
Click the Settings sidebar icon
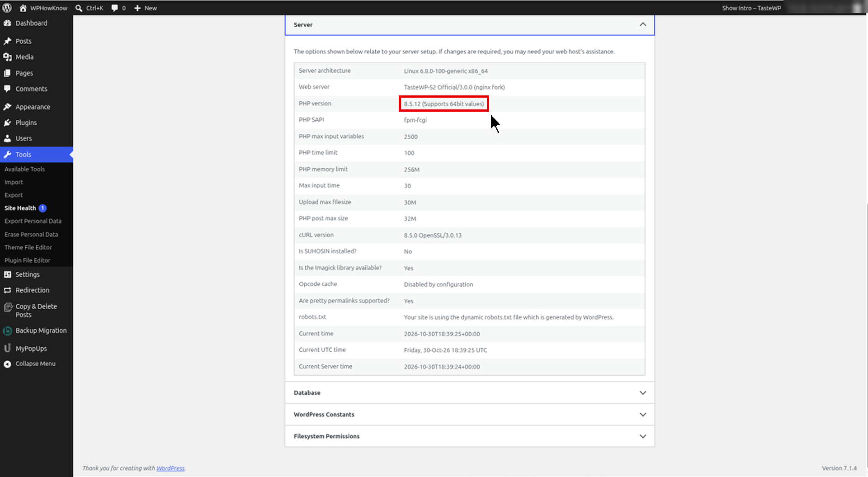[7, 274]
